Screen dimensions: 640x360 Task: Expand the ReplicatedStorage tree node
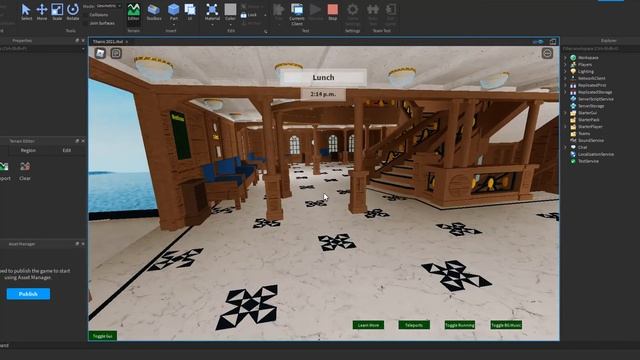click(x=565, y=92)
